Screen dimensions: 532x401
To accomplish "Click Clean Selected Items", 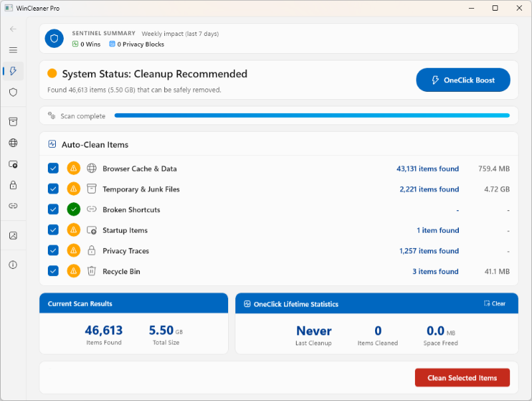I will [462, 377].
